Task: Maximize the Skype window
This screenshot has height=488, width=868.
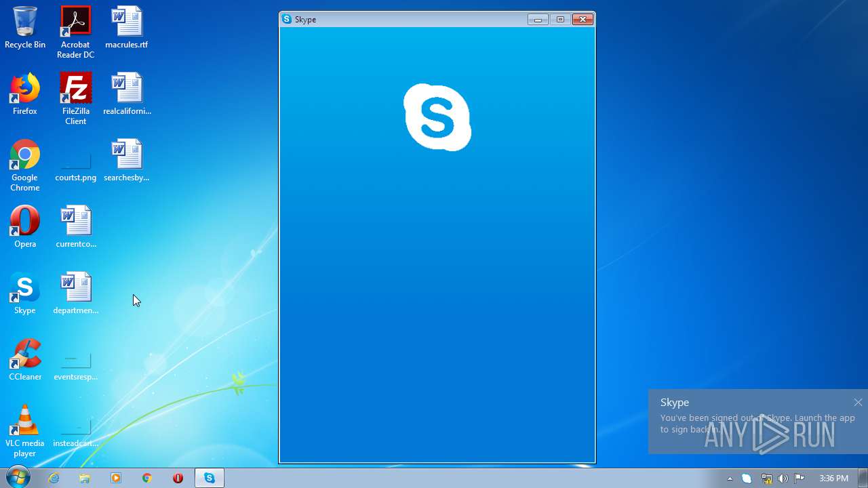Action: (560, 20)
